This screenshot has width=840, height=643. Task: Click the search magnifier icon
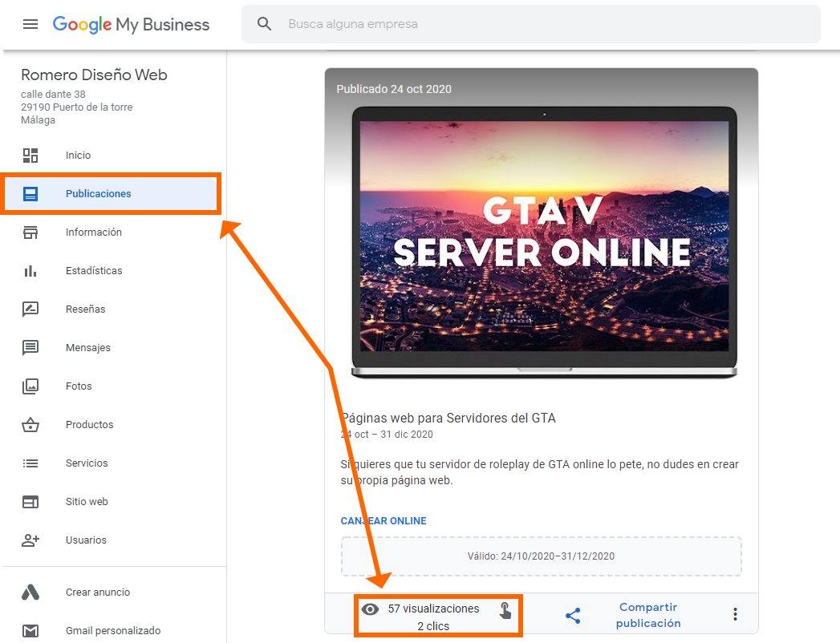[x=265, y=24]
